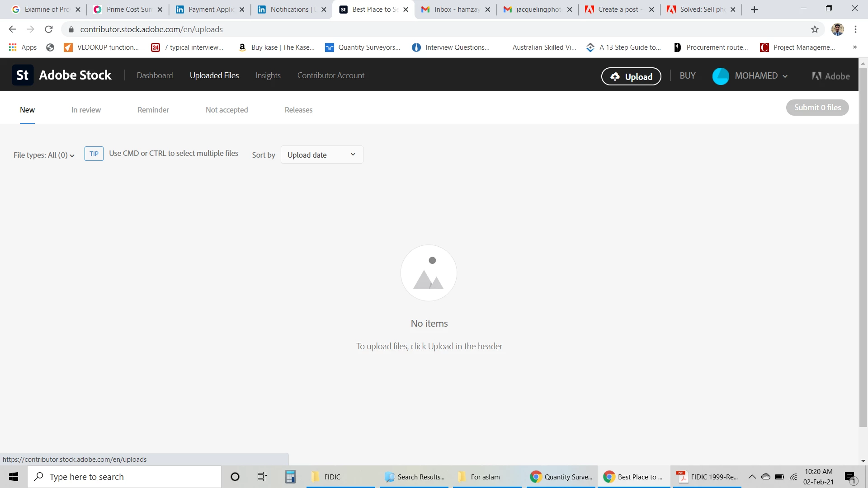
Task: Expand the MOHAMED account menu chevron
Action: pos(785,76)
